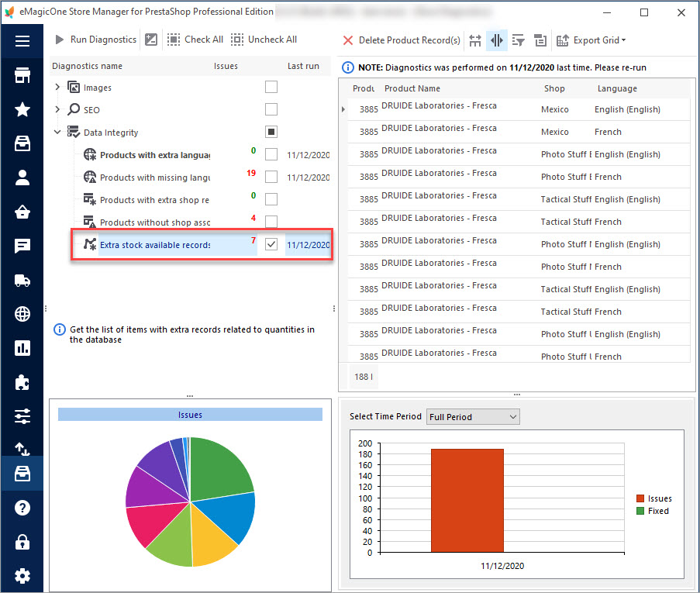Open the addons puzzle piece sidebar icon
The image size is (700, 593).
tap(22, 382)
